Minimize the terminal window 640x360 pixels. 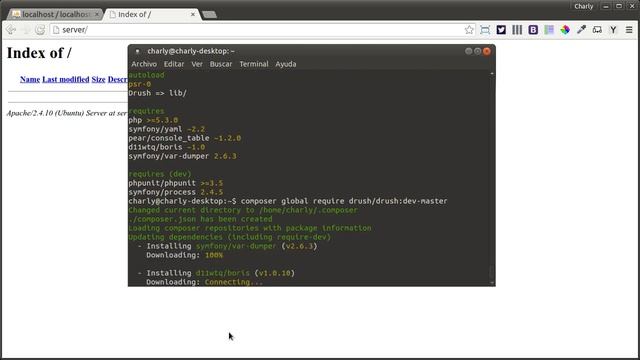pos(469,51)
